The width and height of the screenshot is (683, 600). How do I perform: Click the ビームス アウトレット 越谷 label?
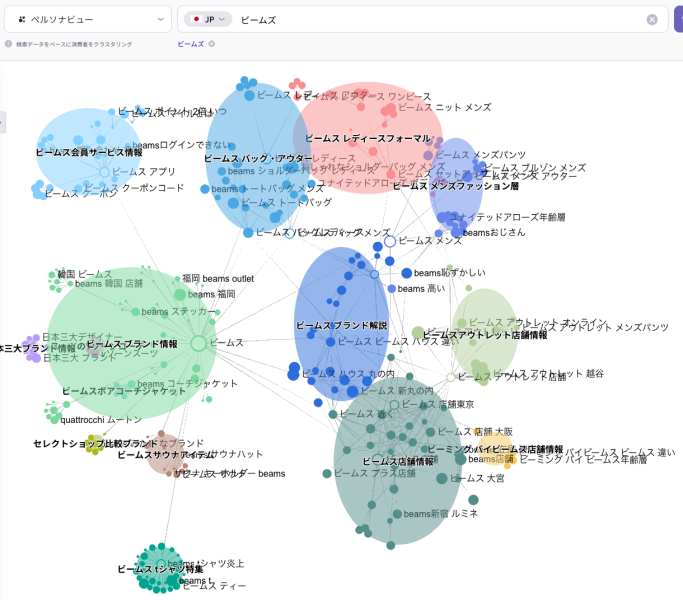pos(548,373)
